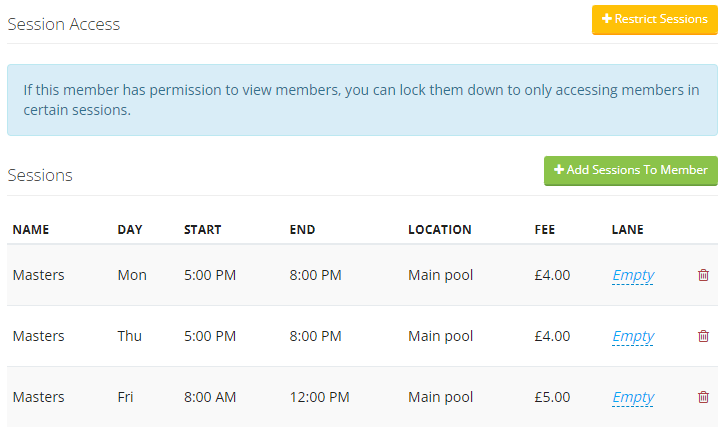Delete the Masters Friday session
This screenshot has height=434, width=727.
pos(703,397)
